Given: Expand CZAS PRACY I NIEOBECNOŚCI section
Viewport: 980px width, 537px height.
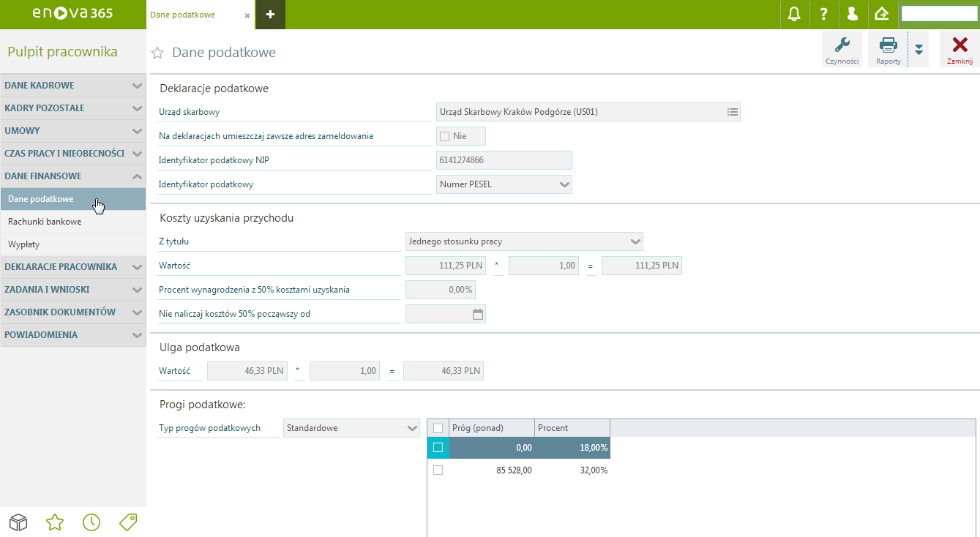Looking at the screenshot, I should click(x=73, y=154).
